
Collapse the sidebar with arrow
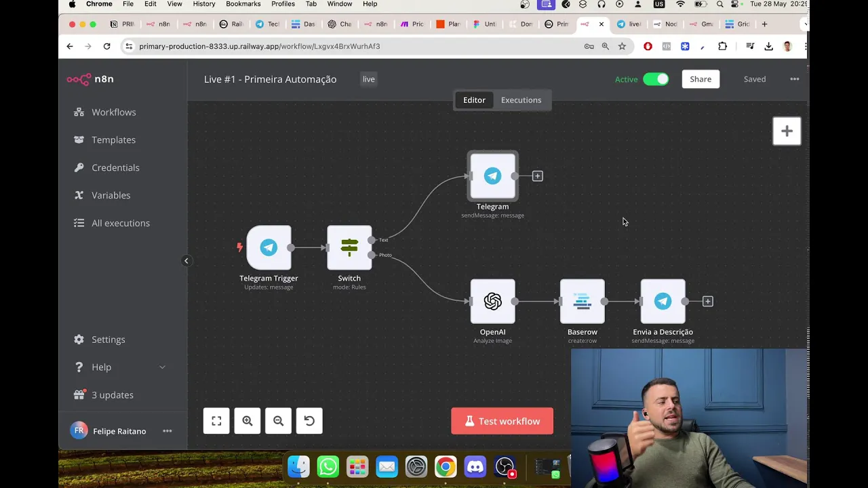click(x=186, y=261)
